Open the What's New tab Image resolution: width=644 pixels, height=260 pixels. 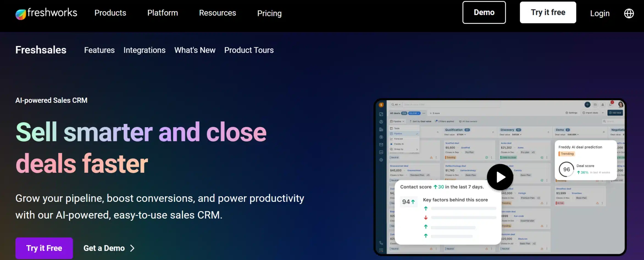(x=195, y=50)
